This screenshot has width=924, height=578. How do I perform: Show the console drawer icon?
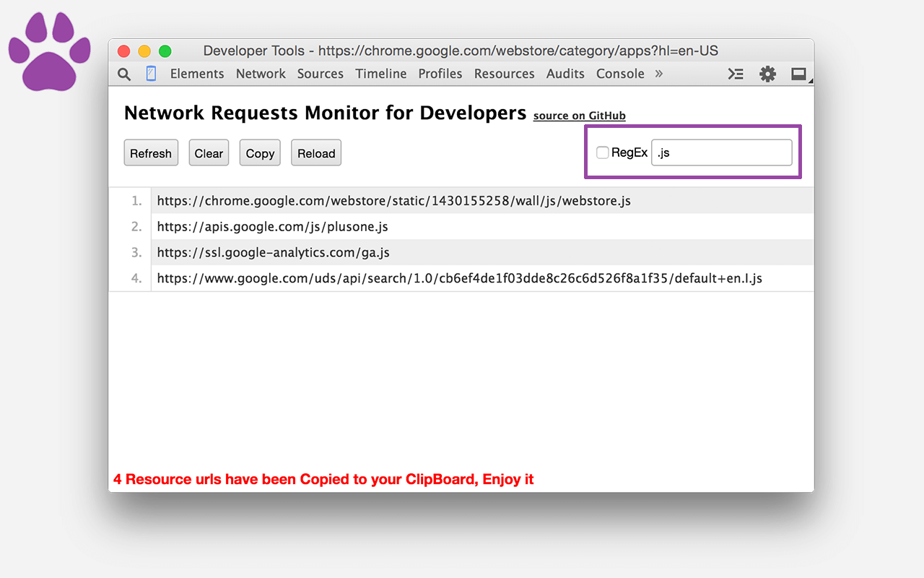(736, 74)
